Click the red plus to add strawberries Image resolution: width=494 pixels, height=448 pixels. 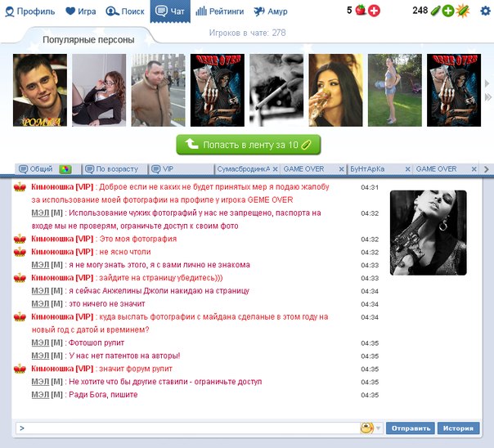click(x=375, y=11)
